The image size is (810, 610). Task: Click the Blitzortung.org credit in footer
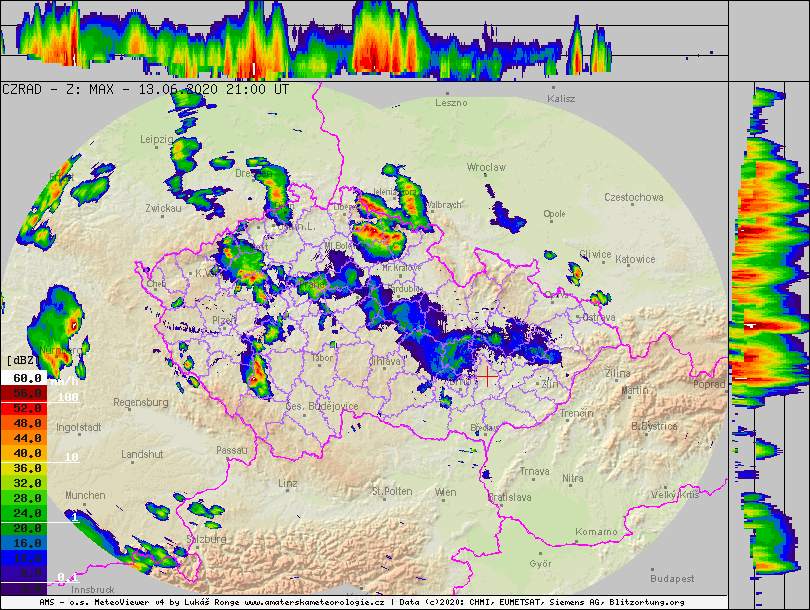[x=647, y=602]
